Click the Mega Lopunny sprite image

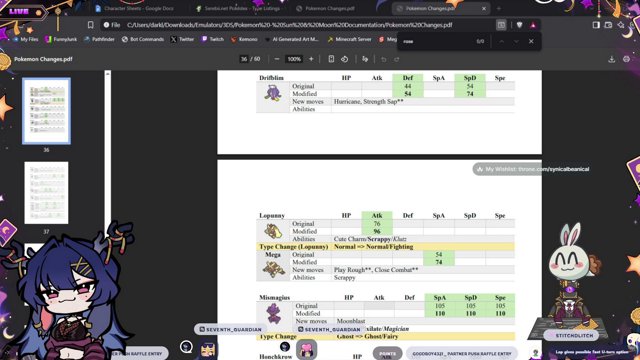[273, 269]
